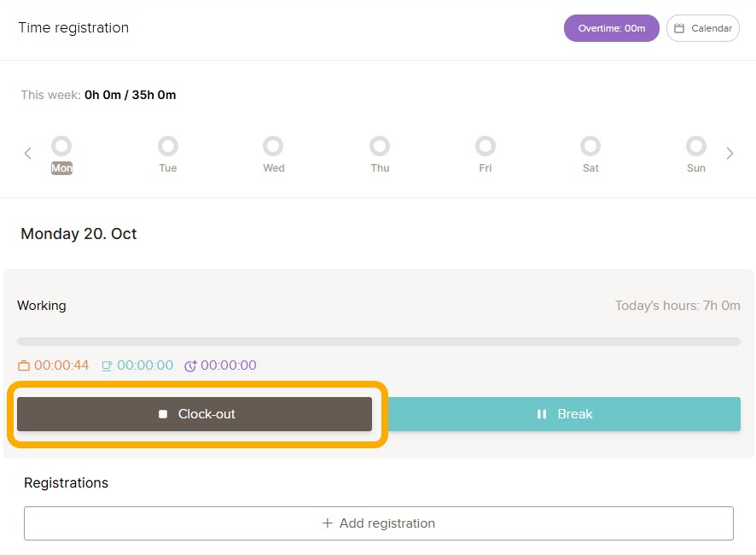The image size is (756, 555).
Task: Click the working hours progress bar
Action: coord(378,342)
